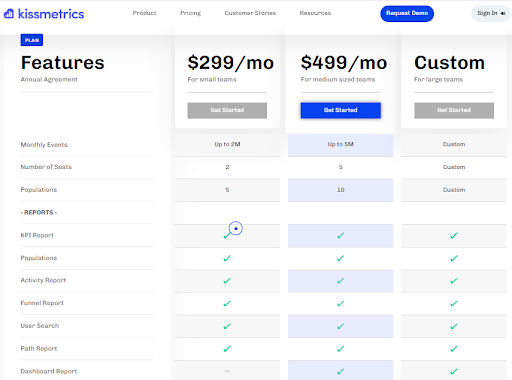Click the Monthly Events row label
This screenshot has width=512, height=380.
coord(44,145)
